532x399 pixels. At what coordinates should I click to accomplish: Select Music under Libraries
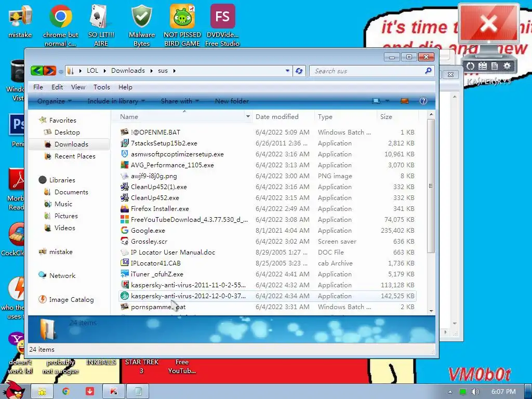point(63,204)
